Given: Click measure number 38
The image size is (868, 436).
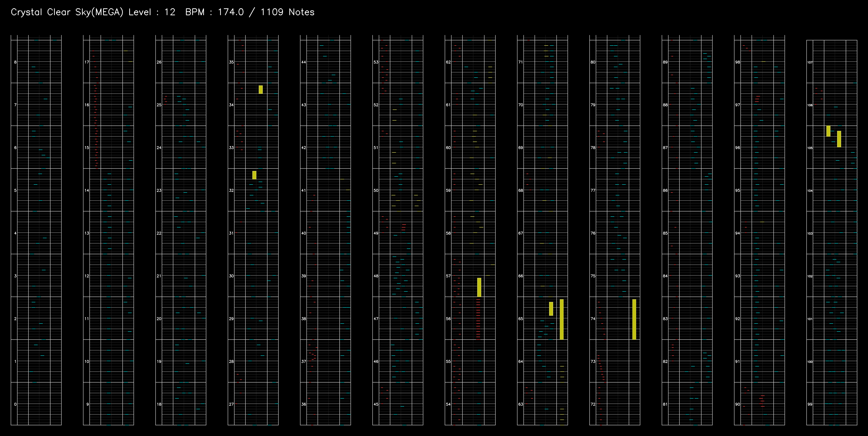Looking at the screenshot, I should pyautogui.click(x=304, y=319).
